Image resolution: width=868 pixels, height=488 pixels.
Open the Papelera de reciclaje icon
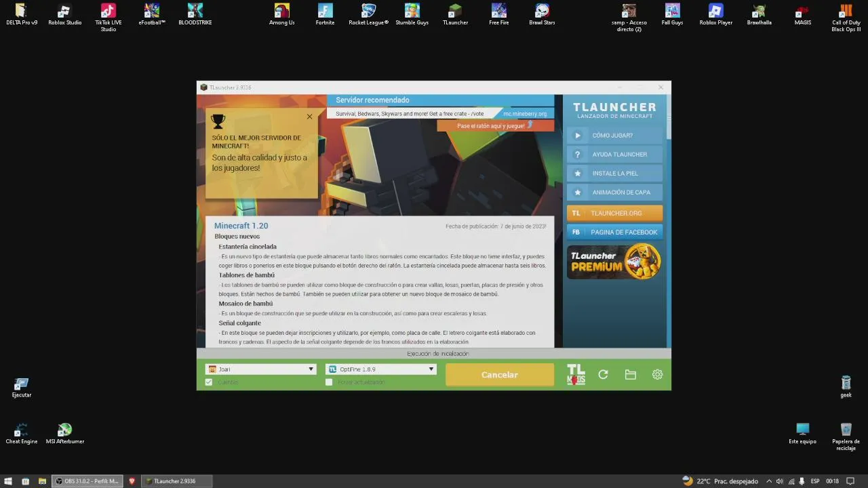(846, 436)
